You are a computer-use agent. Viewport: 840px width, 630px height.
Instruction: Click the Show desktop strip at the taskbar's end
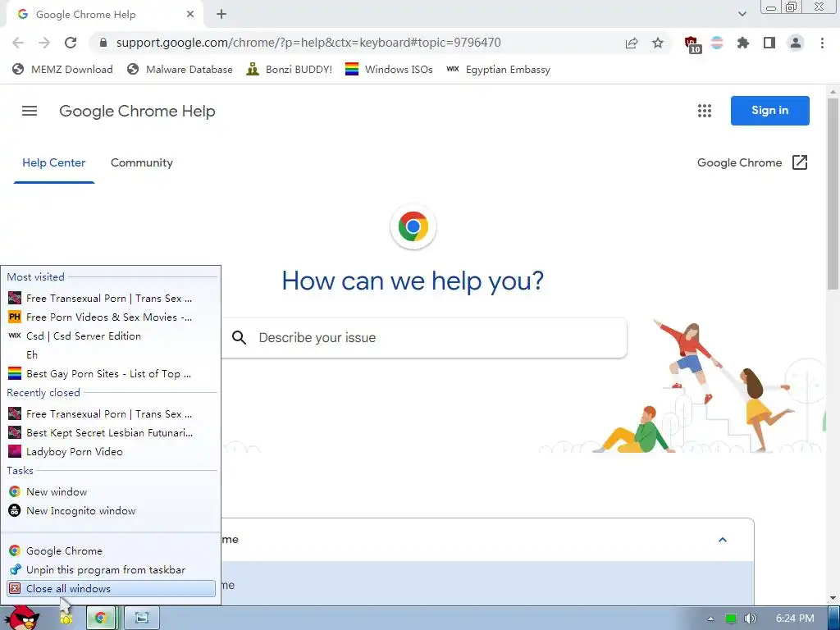click(834, 619)
